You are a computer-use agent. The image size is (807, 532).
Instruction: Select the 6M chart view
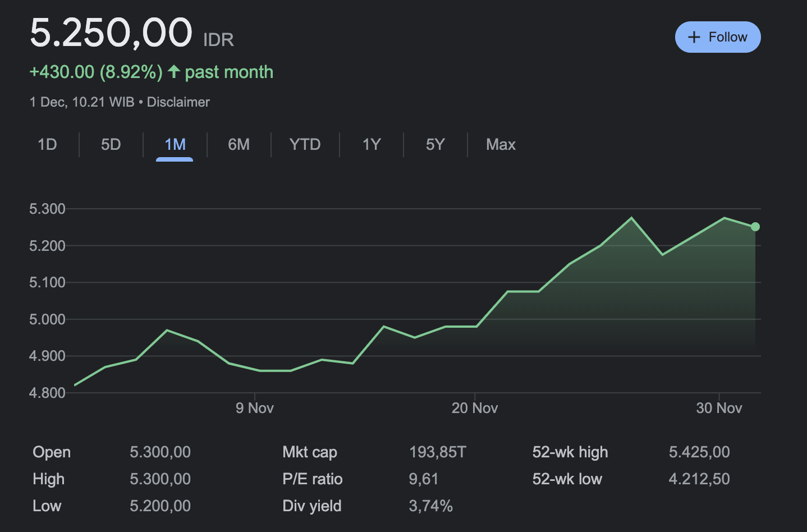point(239,144)
